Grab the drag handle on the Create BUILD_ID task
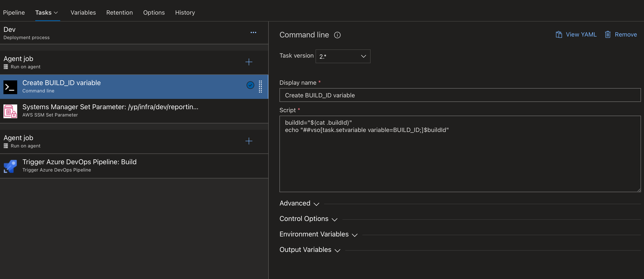 click(260, 87)
